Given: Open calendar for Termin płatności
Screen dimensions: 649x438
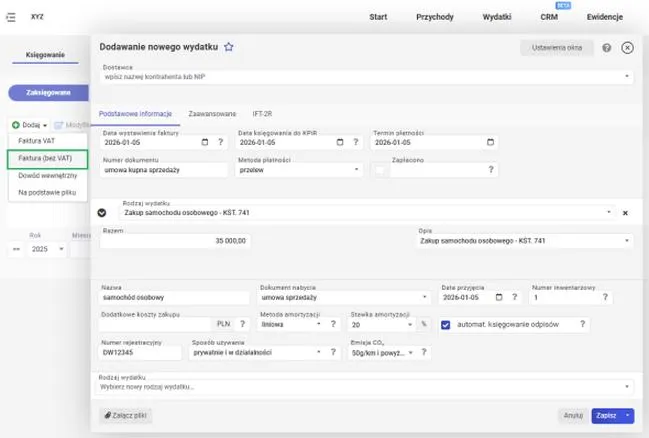Looking at the screenshot, I should [x=490, y=142].
